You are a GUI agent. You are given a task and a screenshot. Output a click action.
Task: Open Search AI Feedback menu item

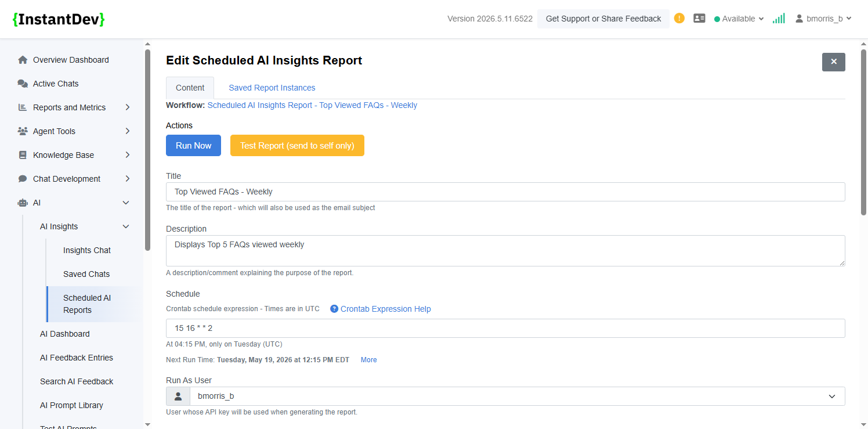[77, 381]
